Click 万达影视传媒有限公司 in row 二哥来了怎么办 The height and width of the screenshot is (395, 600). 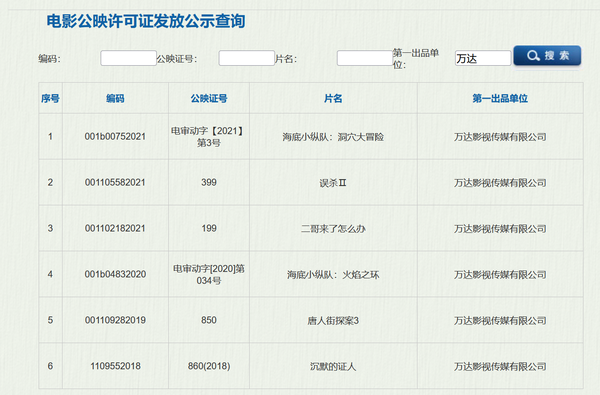click(x=500, y=229)
